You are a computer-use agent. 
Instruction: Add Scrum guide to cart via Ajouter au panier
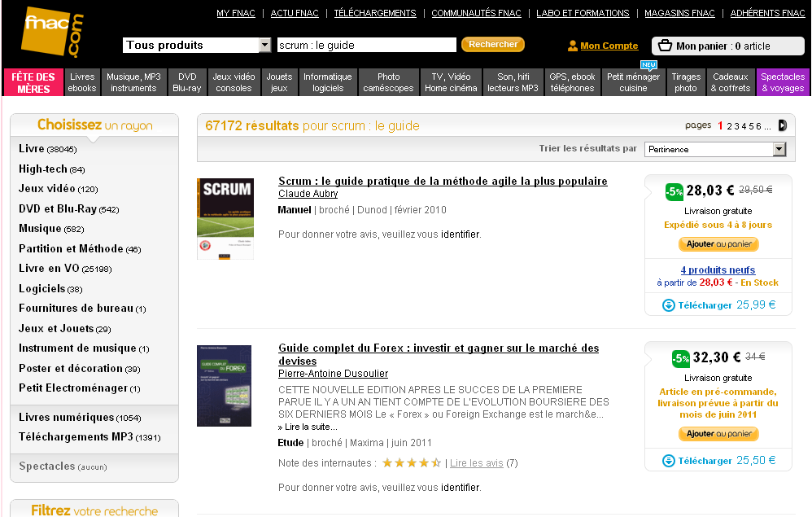pyautogui.click(x=718, y=244)
